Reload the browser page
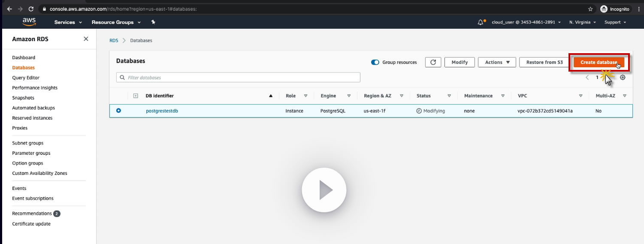Viewport: 644px width, 244px height. 31,9
